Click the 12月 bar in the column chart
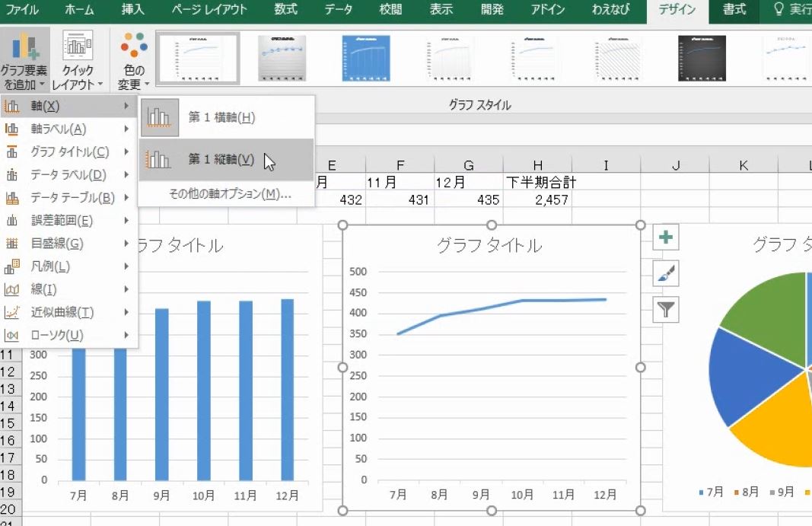The width and height of the screenshot is (812, 526). 288,390
